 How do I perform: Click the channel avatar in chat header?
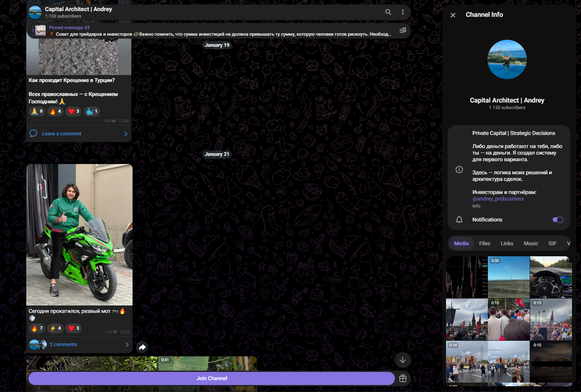(x=35, y=12)
